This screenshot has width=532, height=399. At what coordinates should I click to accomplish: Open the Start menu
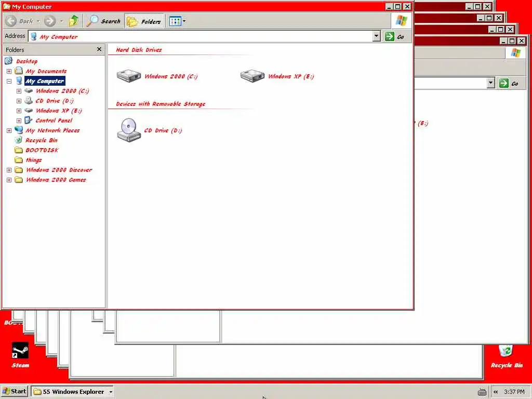(x=14, y=392)
